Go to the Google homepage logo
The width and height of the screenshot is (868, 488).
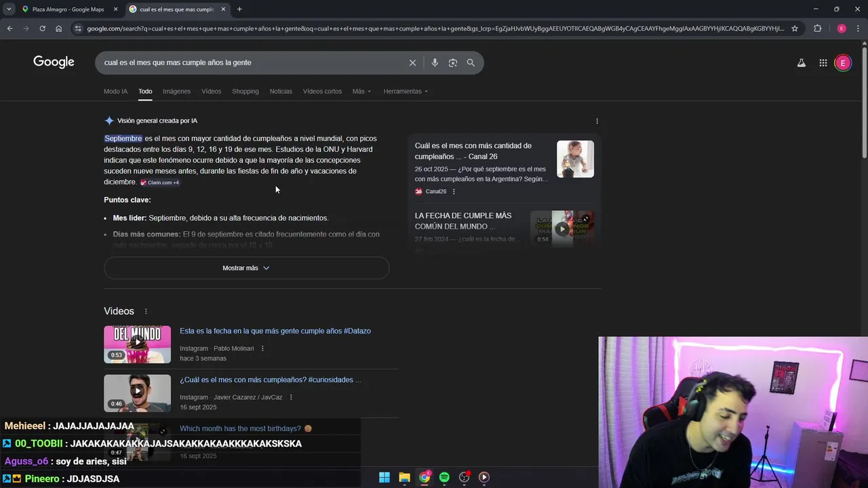click(x=54, y=62)
